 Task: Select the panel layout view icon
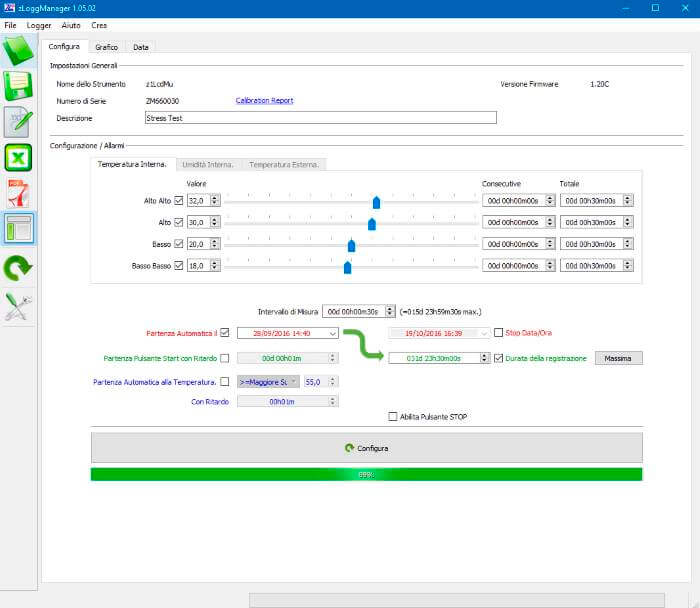pyautogui.click(x=19, y=230)
